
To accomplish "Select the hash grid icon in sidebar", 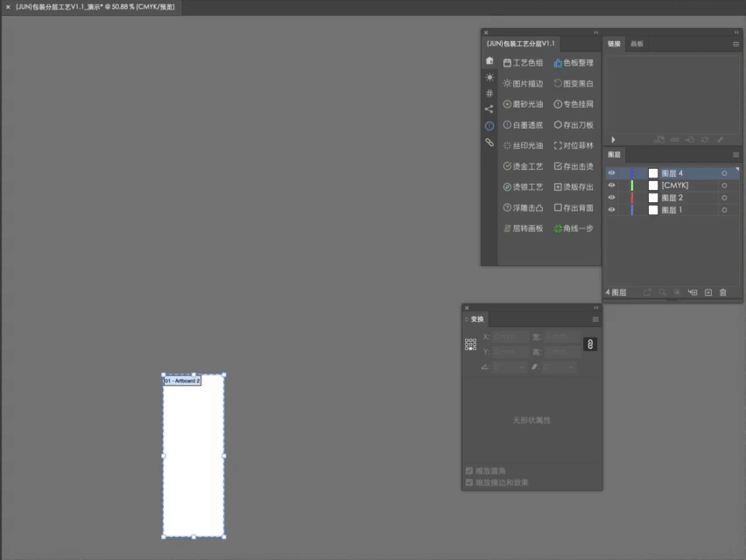I will pos(489,93).
